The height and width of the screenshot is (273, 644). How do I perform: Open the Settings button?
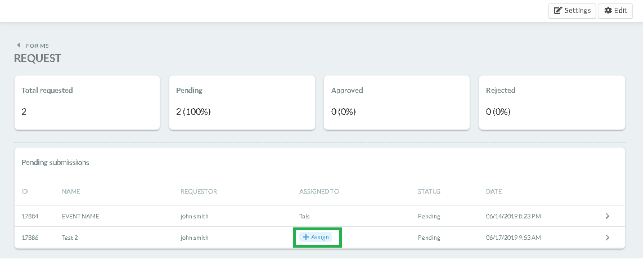572,11
